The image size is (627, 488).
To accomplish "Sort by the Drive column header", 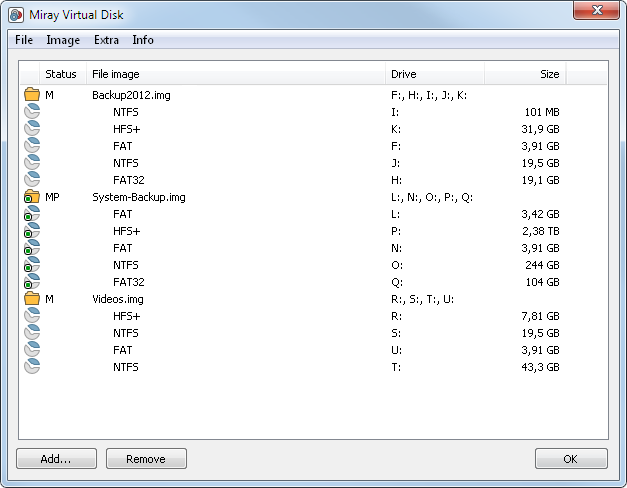I will tap(435, 74).
